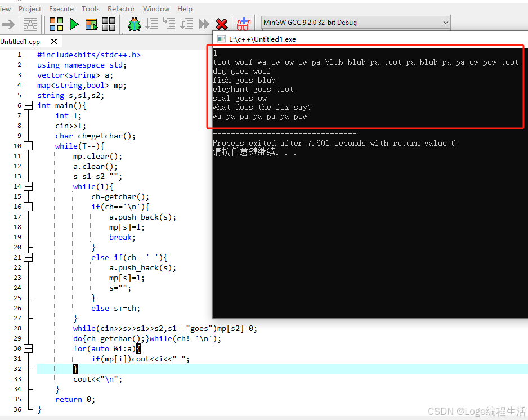Open the Help menu
528x420 pixels.
click(x=185, y=9)
